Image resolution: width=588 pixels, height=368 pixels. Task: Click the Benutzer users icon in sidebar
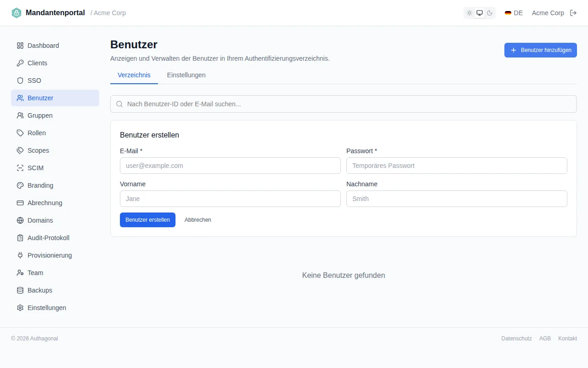click(20, 98)
